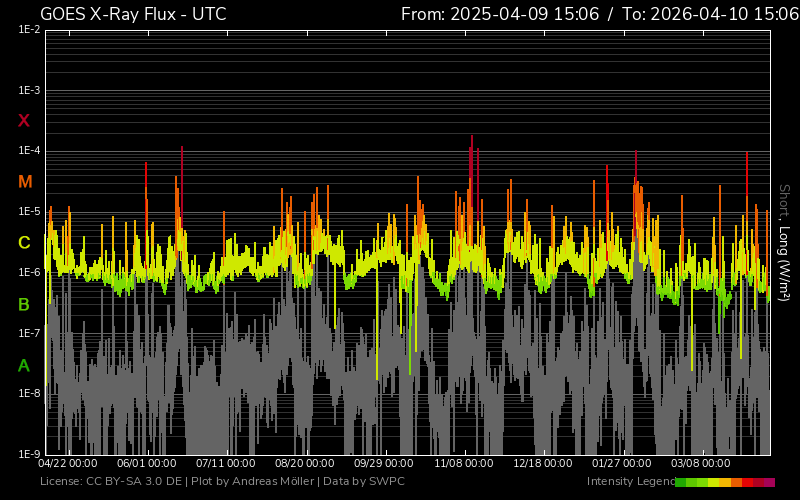Image resolution: width=800 pixels, height=500 pixels.
Task: Click the red X flare class label
Action: [x=24, y=121]
